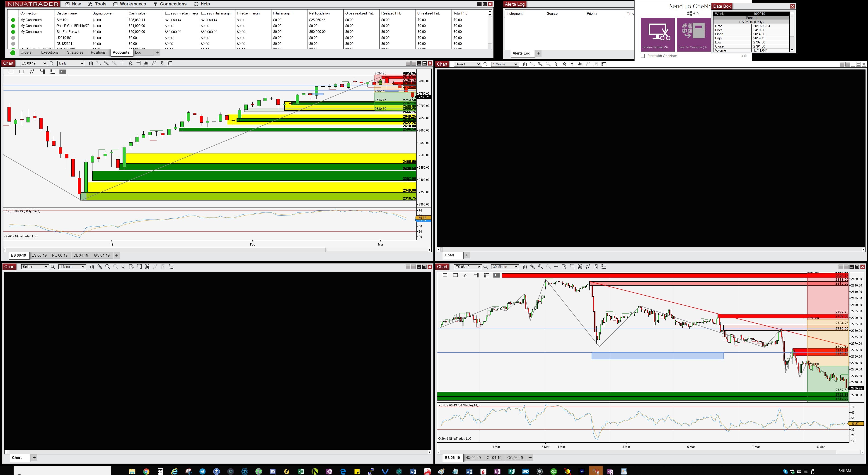
Task: Open bar type selector in Daily chart toolbar
Action: (x=91, y=63)
